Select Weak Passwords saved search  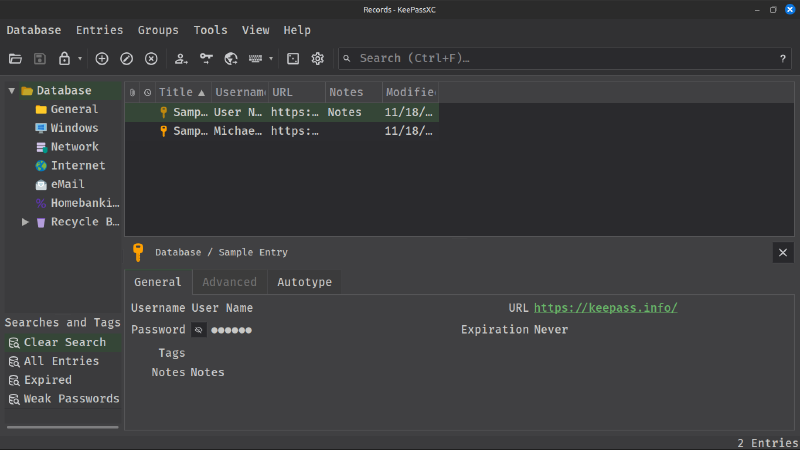pyautogui.click(x=71, y=399)
